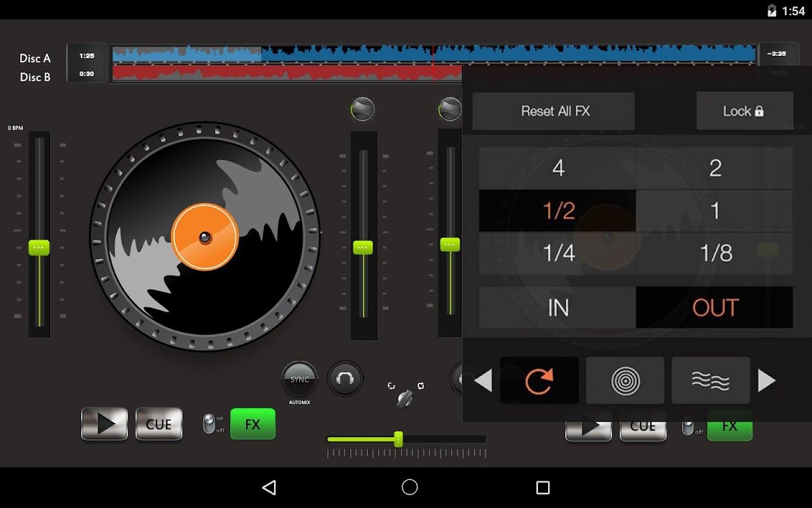Show more effects with the right arrow

[767, 381]
